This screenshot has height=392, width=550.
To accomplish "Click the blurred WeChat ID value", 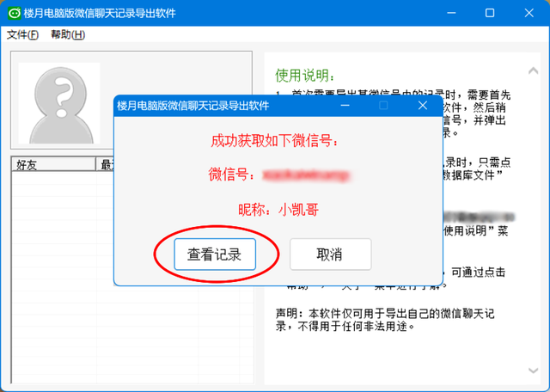I will (x=306, y=175).
